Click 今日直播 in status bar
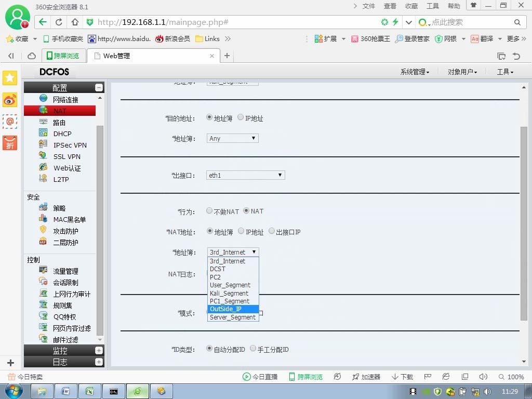532x399 pixels. (260, 377)
